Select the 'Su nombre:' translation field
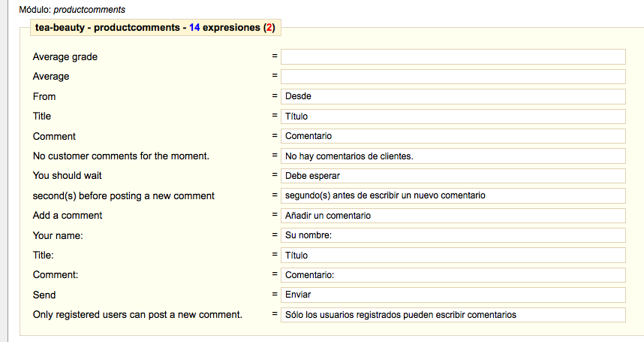Screen dimensions: 644x342 453,235
